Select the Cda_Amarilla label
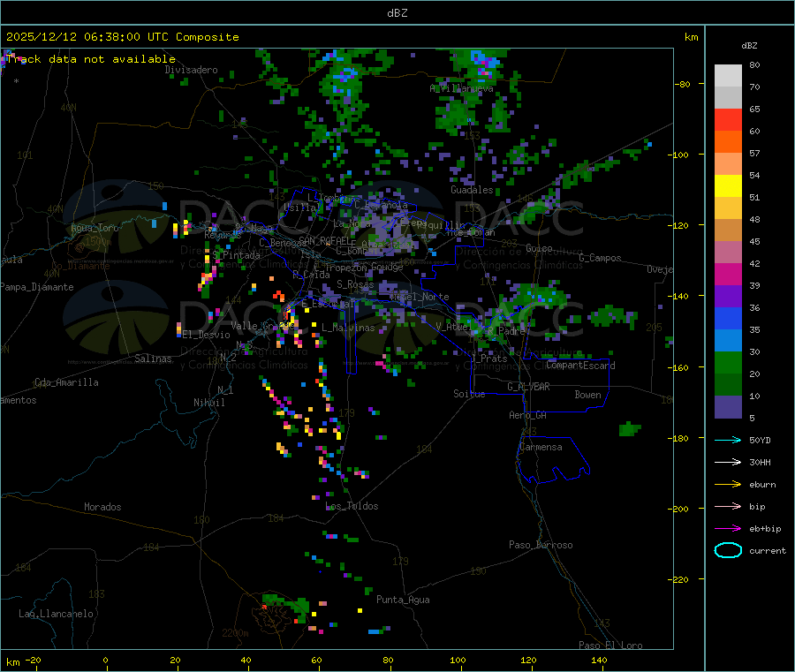This screenshot has height=672, width=795. pos(66,382)
